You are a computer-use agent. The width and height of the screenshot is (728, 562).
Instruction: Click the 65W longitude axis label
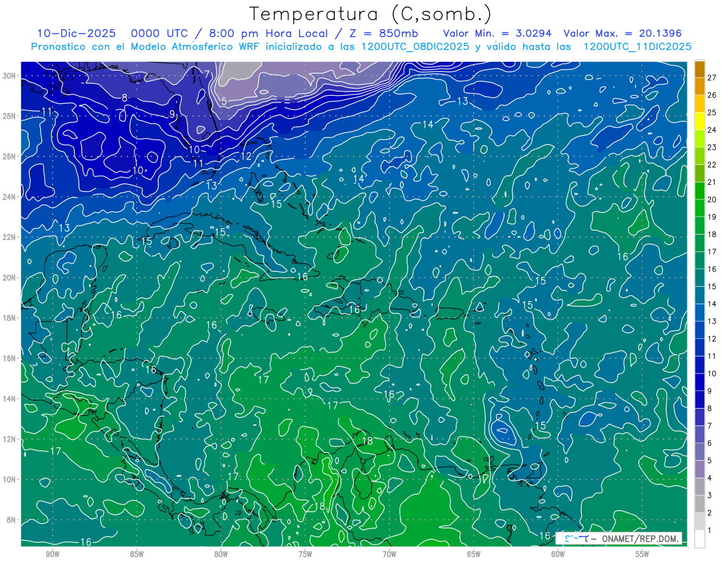[474, 555]
